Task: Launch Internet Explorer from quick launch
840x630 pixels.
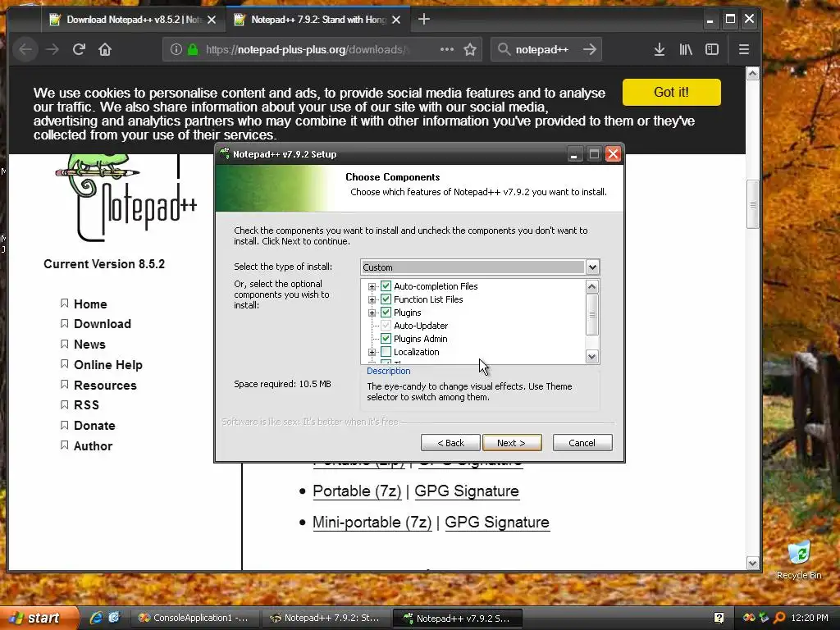Action: pyautogui.click(x=96, y=618)
